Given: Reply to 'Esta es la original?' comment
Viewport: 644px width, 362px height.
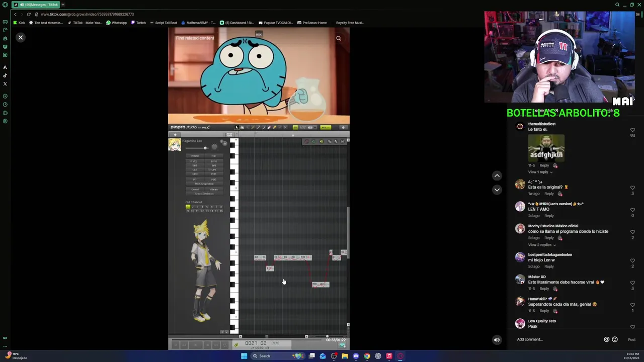Looking at the screenshot, I should pos(549,194).
